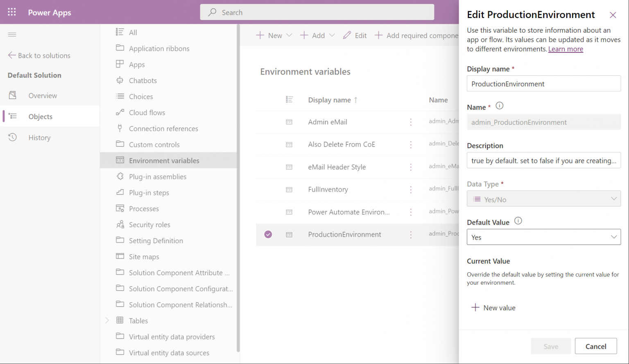
Task: Select All in the objects tree
Action: (133, 32)
